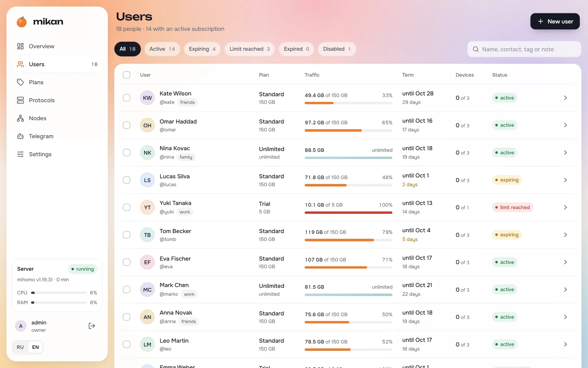The width and height of the screenshot is (588, 368).
Task: Click the server CPU usage bar
Action: (59, 292)
